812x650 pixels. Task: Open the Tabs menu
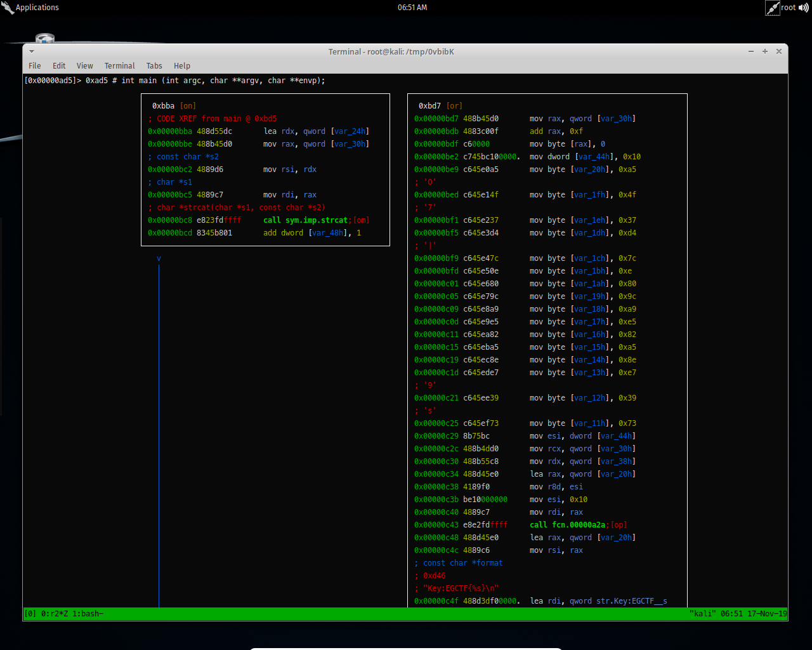coord(154,65)
